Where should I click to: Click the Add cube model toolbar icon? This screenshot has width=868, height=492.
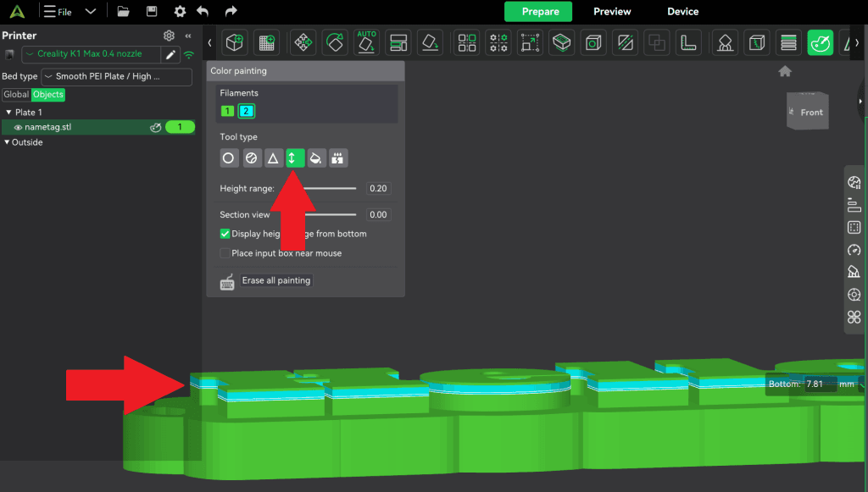235,42
